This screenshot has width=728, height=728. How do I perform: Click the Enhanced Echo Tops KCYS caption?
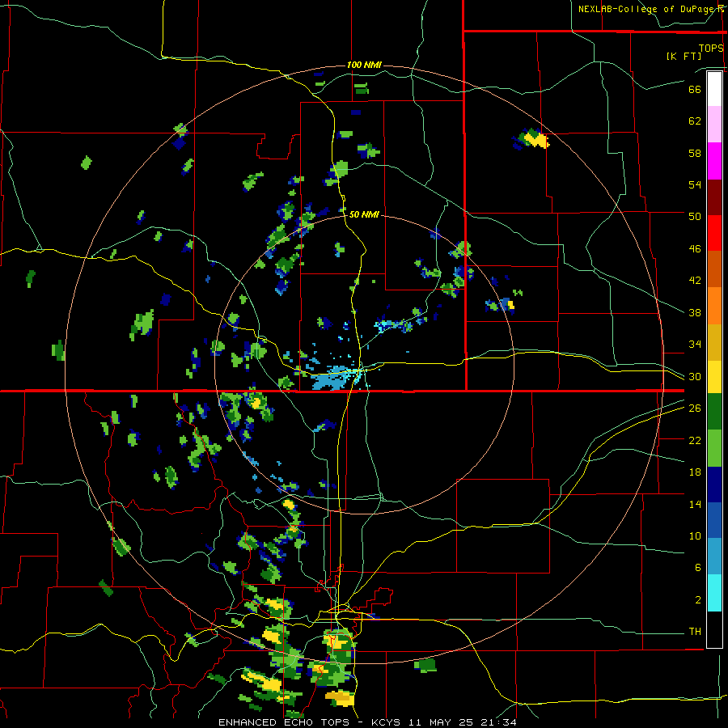(367, 722)
